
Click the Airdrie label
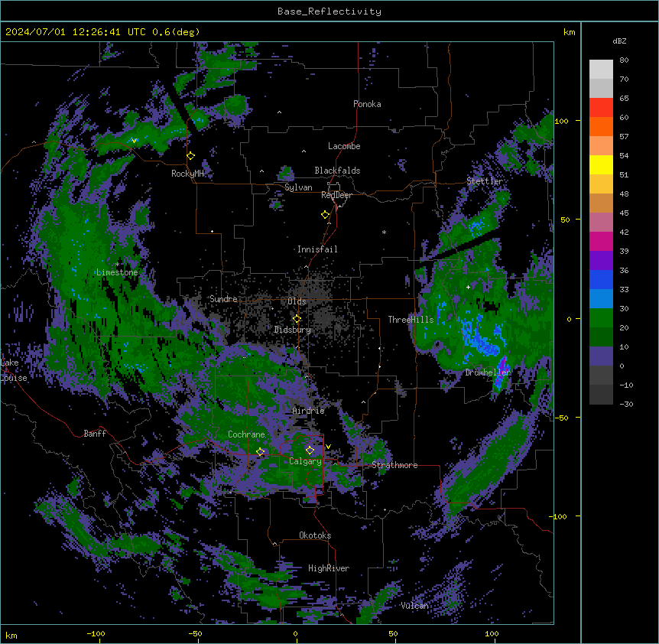308,411
